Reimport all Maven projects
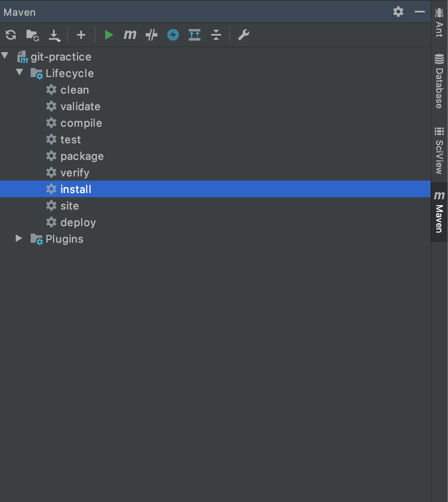 [11, 35]
